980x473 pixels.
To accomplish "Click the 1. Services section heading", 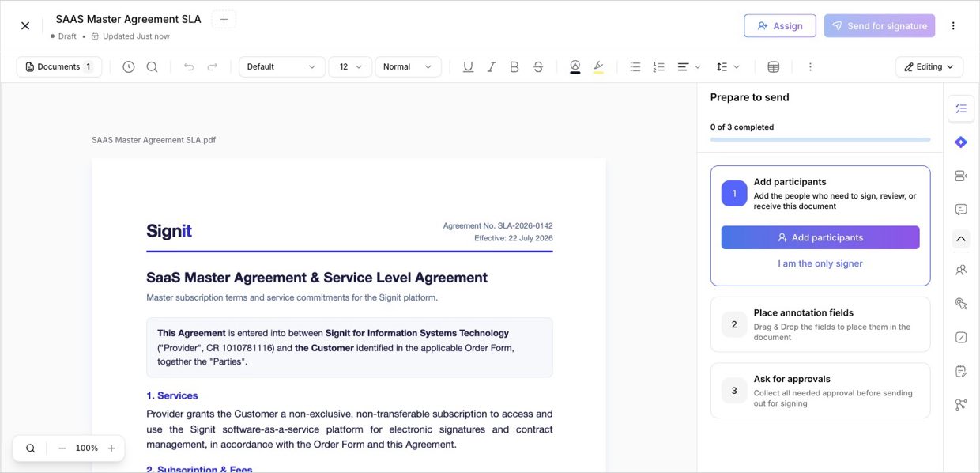I will tap(172, 395).
